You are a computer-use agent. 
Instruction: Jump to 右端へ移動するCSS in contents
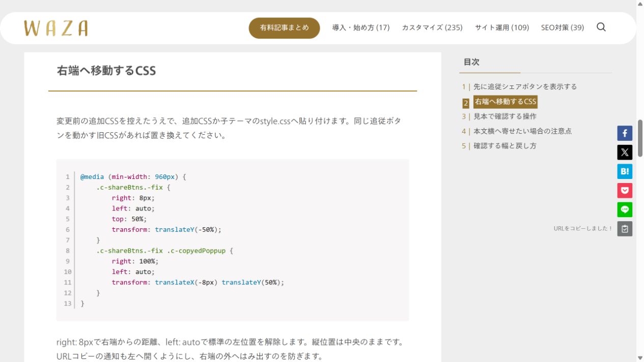coord(506,102)
